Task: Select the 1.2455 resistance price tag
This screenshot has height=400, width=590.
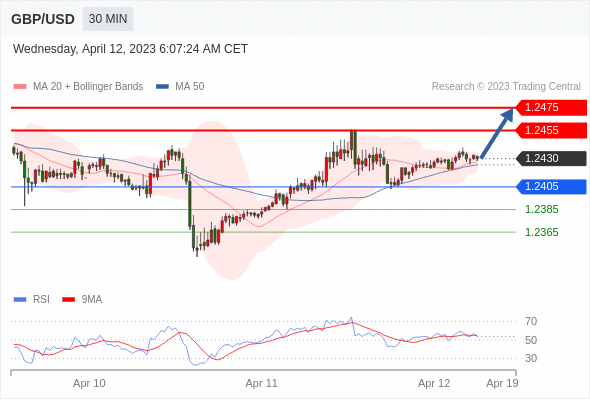Action: [551, 131]
